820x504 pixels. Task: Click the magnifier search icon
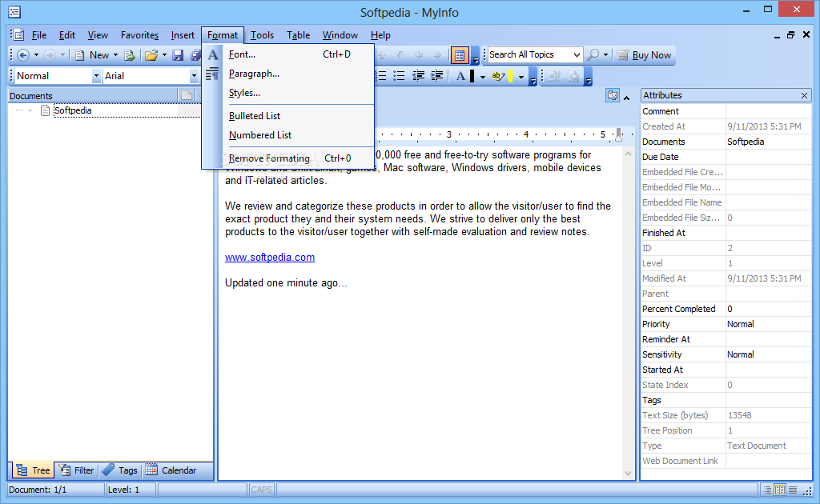(x=593, y=54)
